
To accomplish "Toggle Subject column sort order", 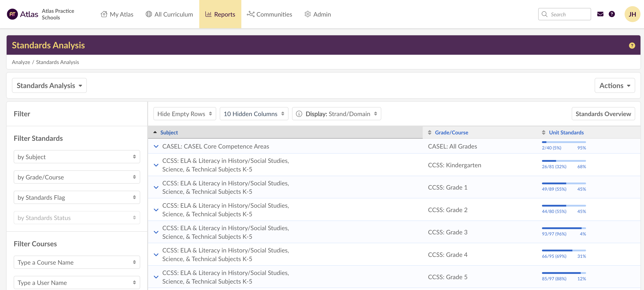I will pos(169,132).
